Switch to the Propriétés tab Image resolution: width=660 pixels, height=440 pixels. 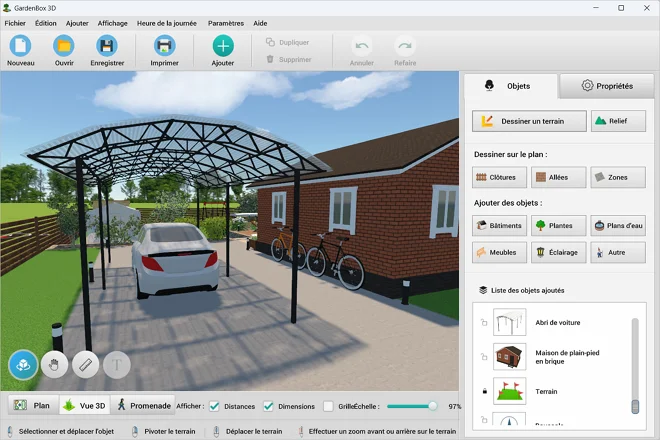click(606, 86)
